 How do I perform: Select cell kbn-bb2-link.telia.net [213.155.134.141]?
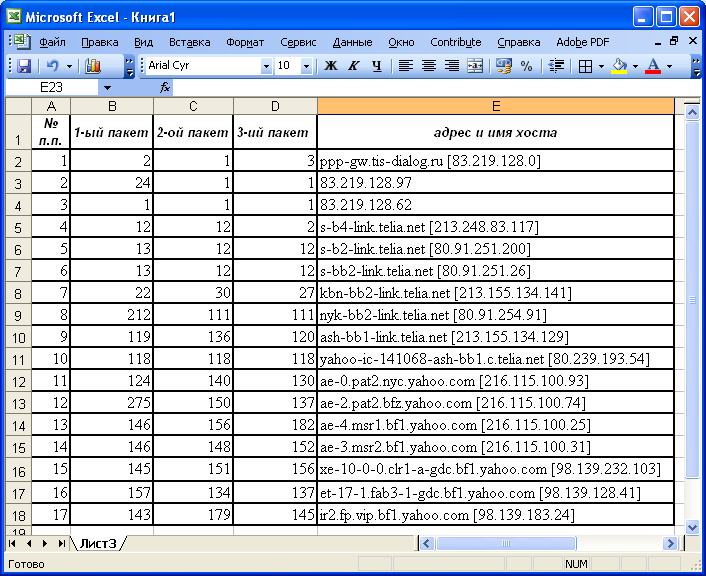[x=496, y=293]
